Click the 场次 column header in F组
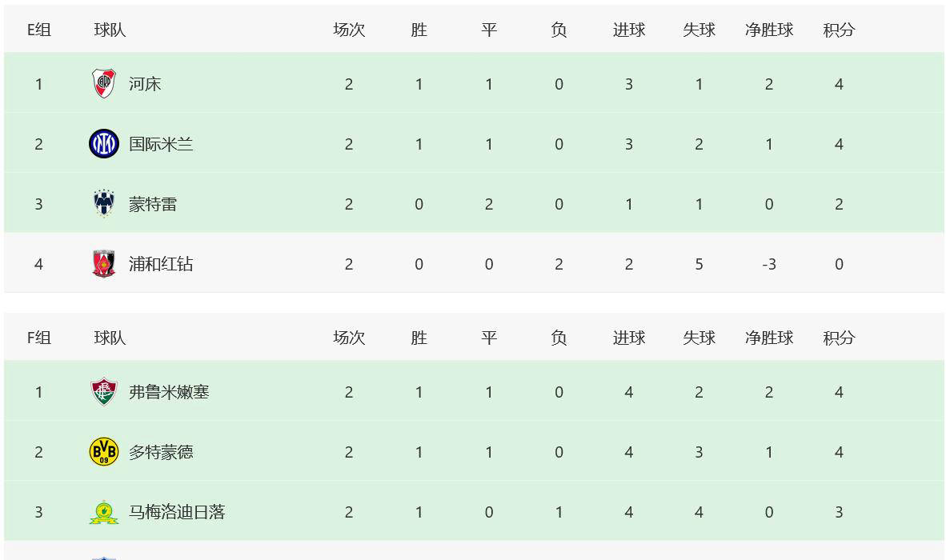 pyautogui.click(x=349, y=338)
